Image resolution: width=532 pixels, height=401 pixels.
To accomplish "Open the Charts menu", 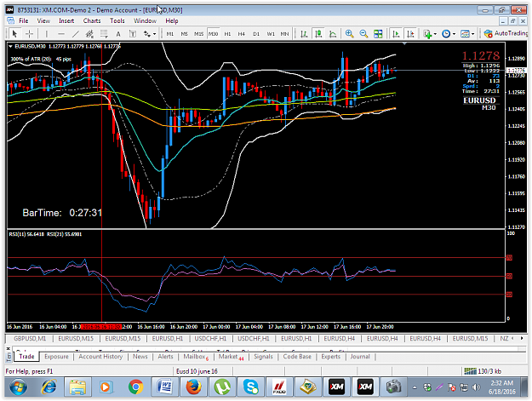I will point(92,20).
